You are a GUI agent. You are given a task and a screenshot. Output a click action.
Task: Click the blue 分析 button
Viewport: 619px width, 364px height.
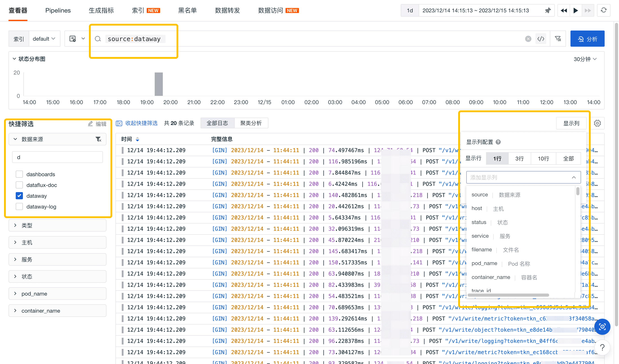pos(587,39)
